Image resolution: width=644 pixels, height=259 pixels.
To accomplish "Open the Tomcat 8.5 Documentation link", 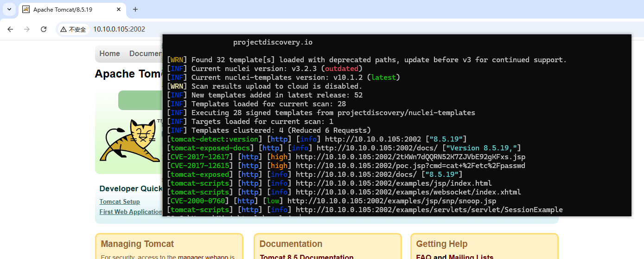I will click(x=306, y=257).
